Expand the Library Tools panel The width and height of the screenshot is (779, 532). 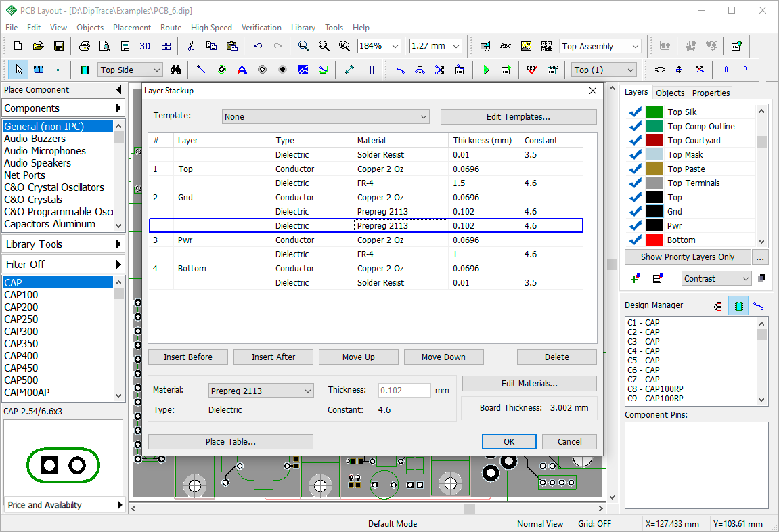(x=63, y=244)
